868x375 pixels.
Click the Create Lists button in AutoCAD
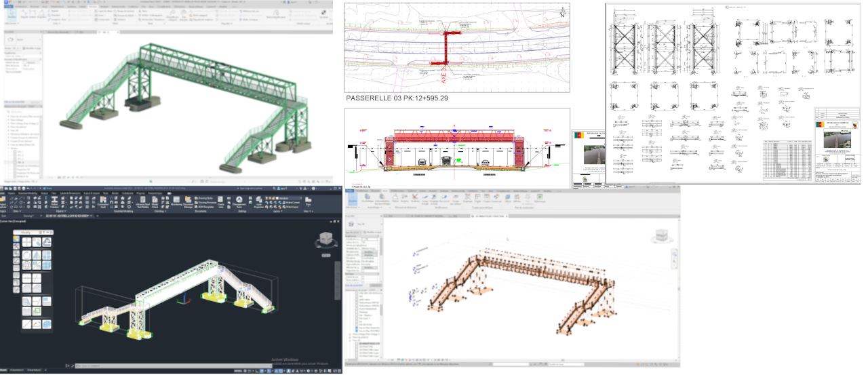(220, 203)
